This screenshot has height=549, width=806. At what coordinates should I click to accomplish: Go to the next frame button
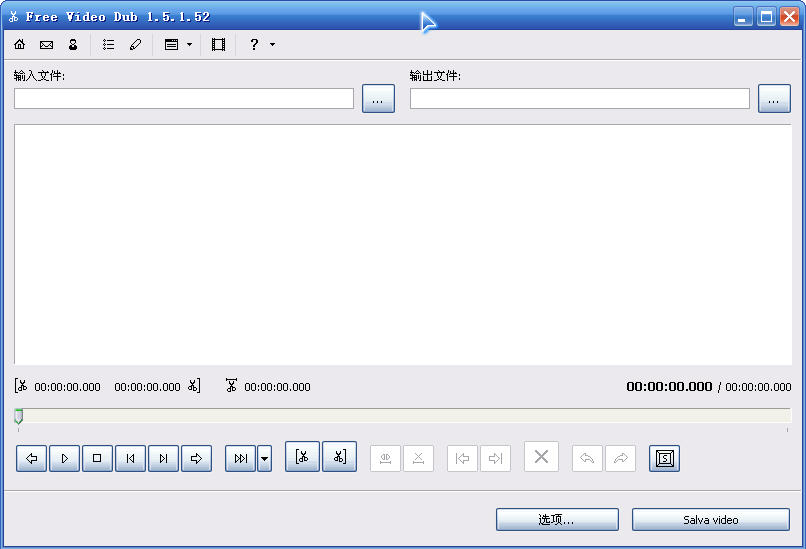pyautogui.click(x=163, y=458)
